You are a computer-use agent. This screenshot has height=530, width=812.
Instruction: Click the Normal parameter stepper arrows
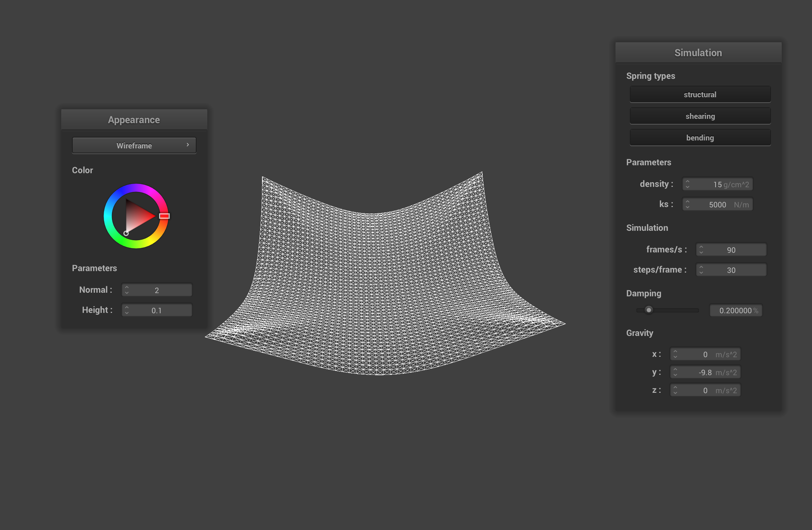click(x=127, y=290)
